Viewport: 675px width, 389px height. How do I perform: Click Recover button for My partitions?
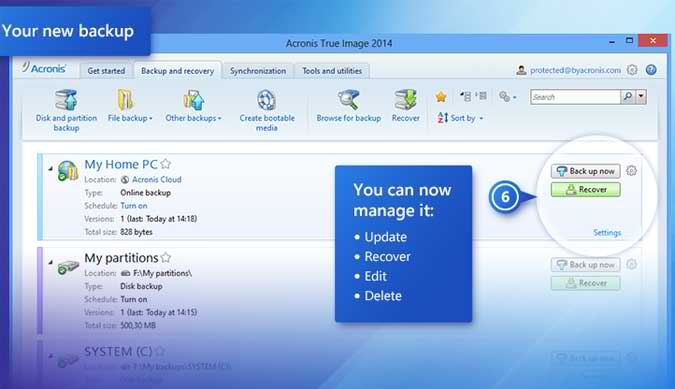585,283
